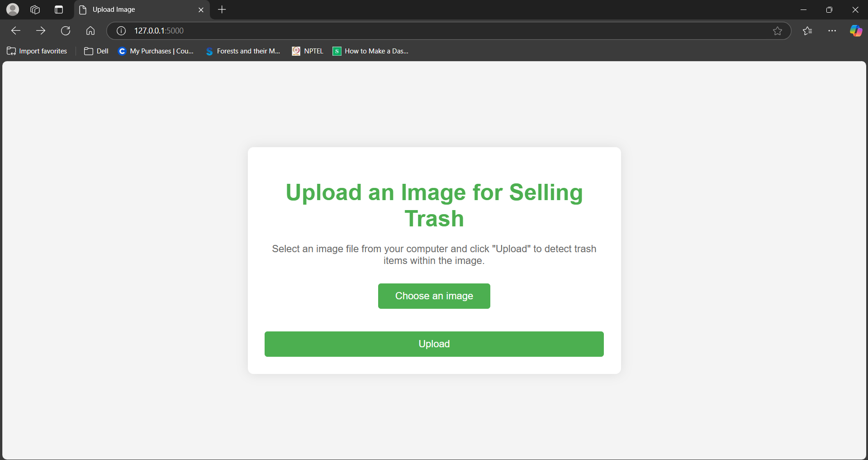Select the Upload Image tab
This screenshot has width=868, height=460.
coord(142,10)
